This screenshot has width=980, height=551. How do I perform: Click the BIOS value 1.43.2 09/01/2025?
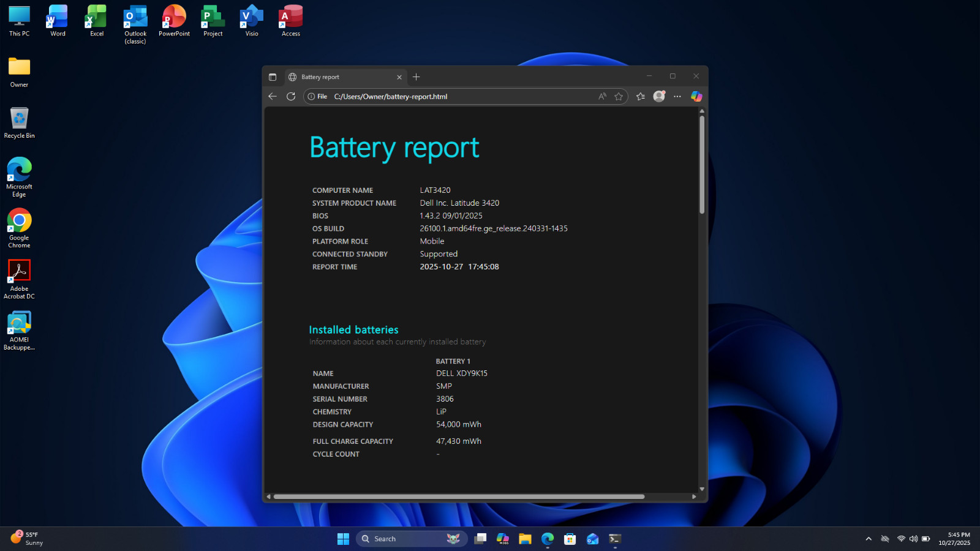click(x=451, y=216)
